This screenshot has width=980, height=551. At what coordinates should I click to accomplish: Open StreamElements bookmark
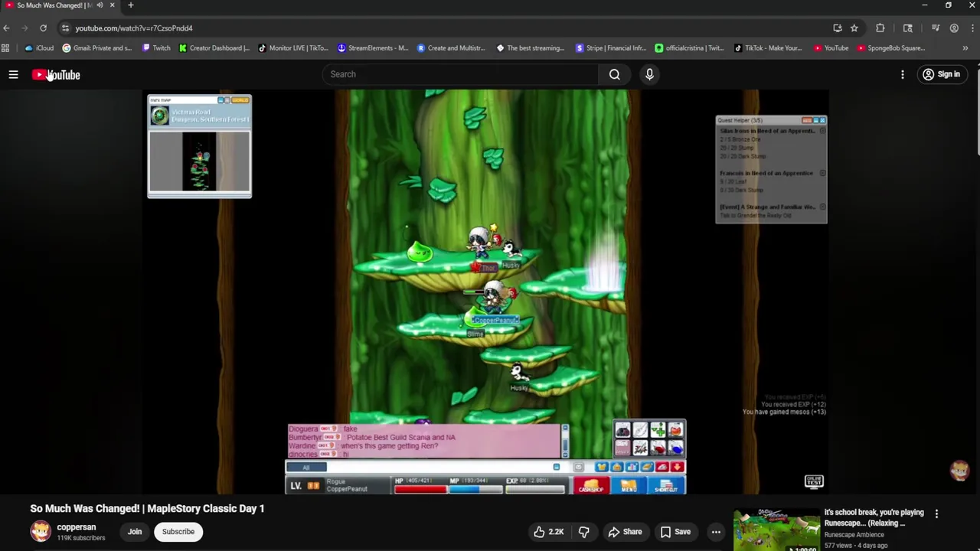click(373, 48)
